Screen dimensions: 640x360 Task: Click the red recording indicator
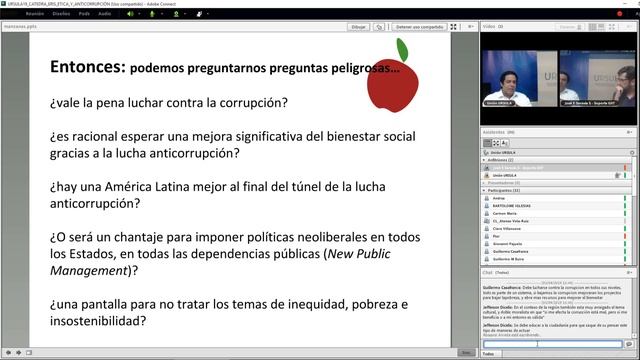click(620, 13)
